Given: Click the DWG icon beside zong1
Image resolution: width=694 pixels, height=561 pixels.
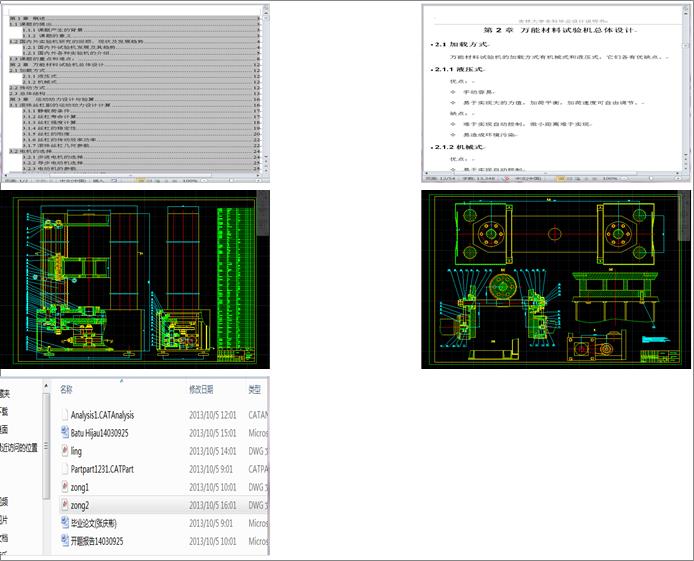Looking at the screenshot, I should click(x=65, y=487).
